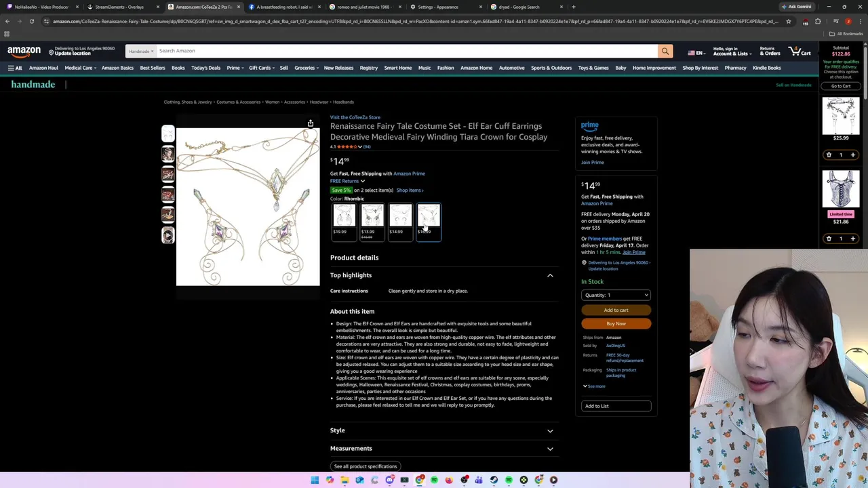Open Best Sellers nav item
The height and width of the screenshot is (488, 868).
[x=153, y=68]
